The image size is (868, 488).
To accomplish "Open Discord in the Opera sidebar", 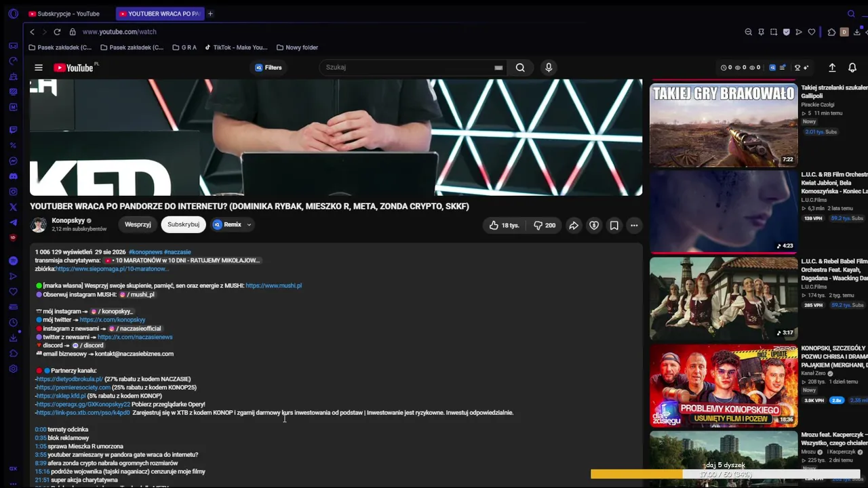I will 13,176.
